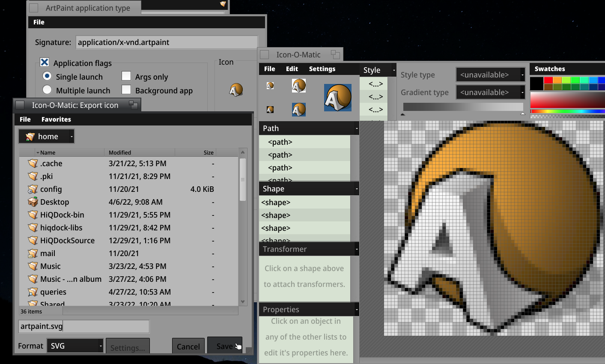Pick the current black color swatch
Screen dimensions: 605x364
coord(536,84)
